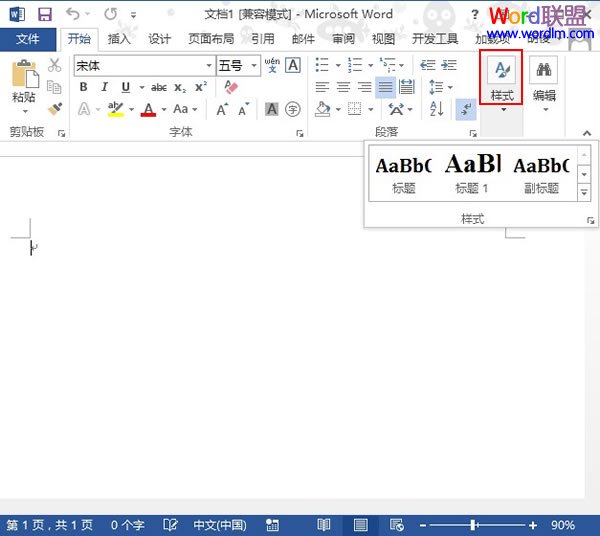This screenshot has width=600, height=536.
Task: Select the Format Painter brush icon
Action: pos(55,108)
